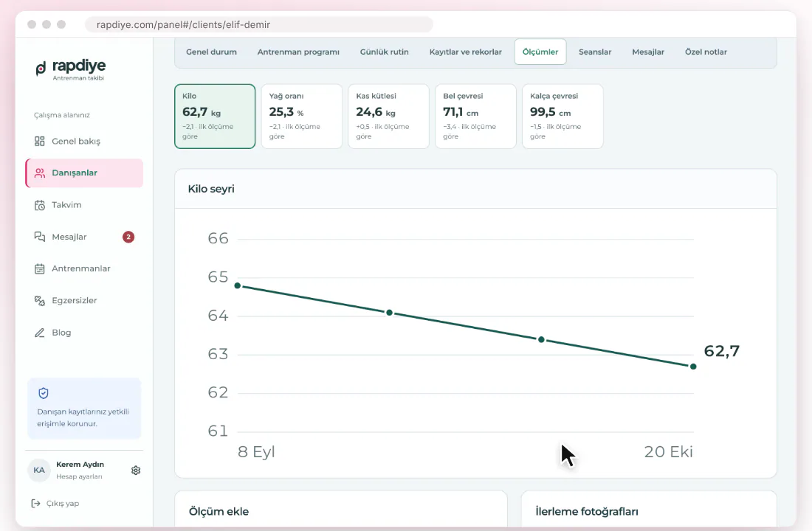Screen dimensions: 812x531
Task: Select the Danışanlar people icon
Action: (39, 173)
